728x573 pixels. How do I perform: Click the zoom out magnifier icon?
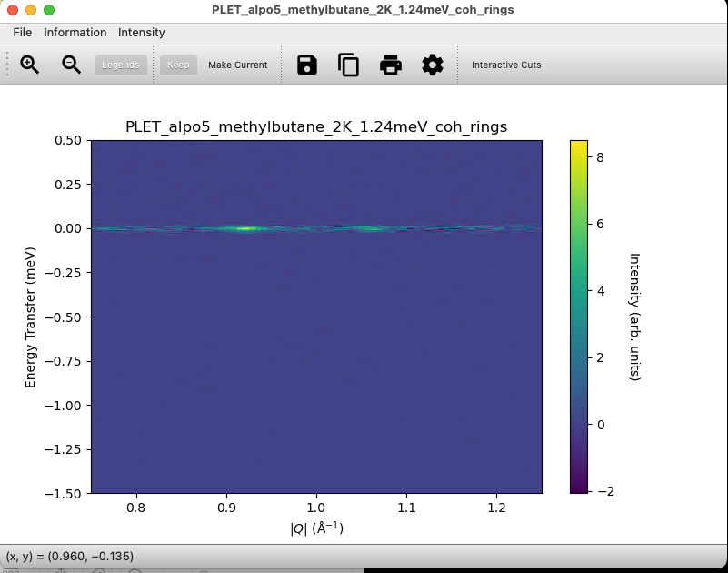[x=71, y=65]
